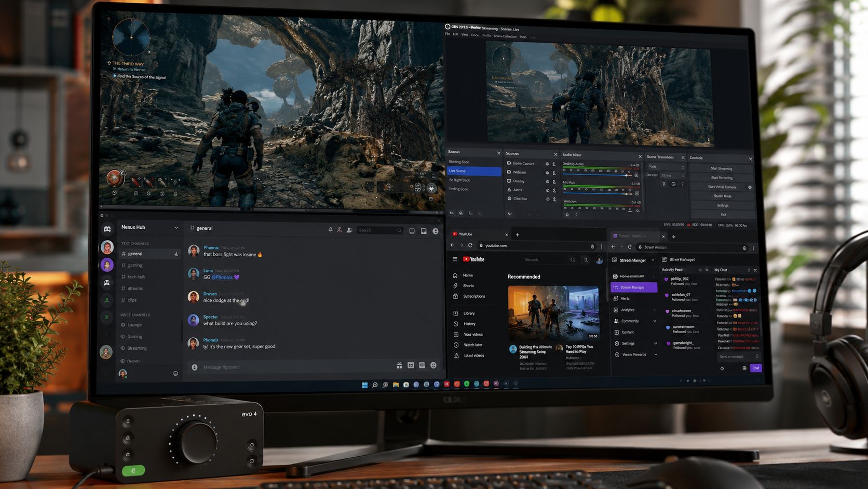Open Discord user settings gear icon
868x489 pixels.
tap(175, 374)
